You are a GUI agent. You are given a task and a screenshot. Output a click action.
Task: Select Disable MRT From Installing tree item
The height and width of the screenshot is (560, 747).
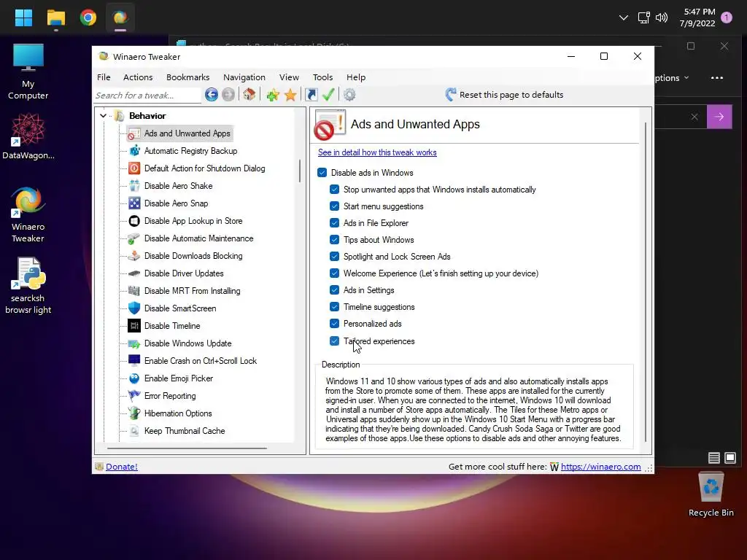pyautogui.click(x=192, y=291)
